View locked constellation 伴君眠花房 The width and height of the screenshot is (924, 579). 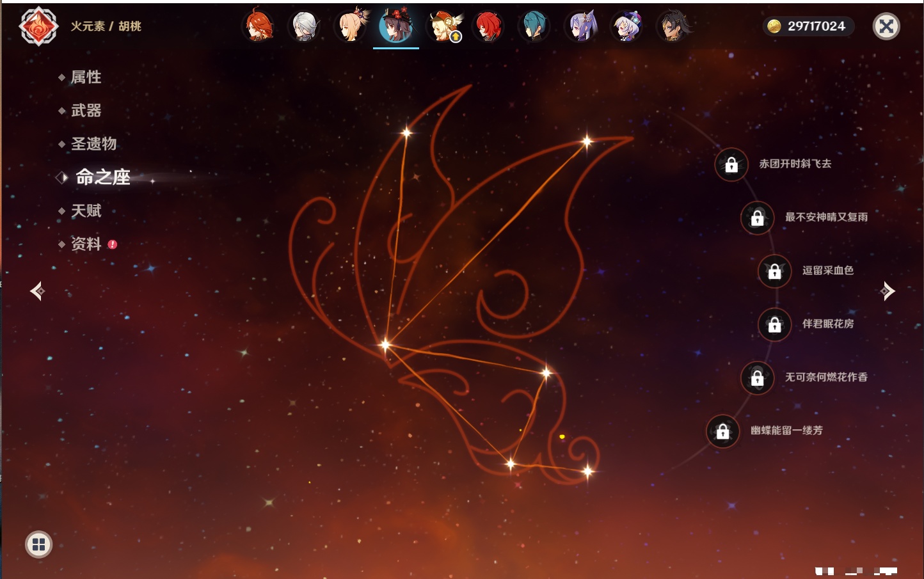774,325
